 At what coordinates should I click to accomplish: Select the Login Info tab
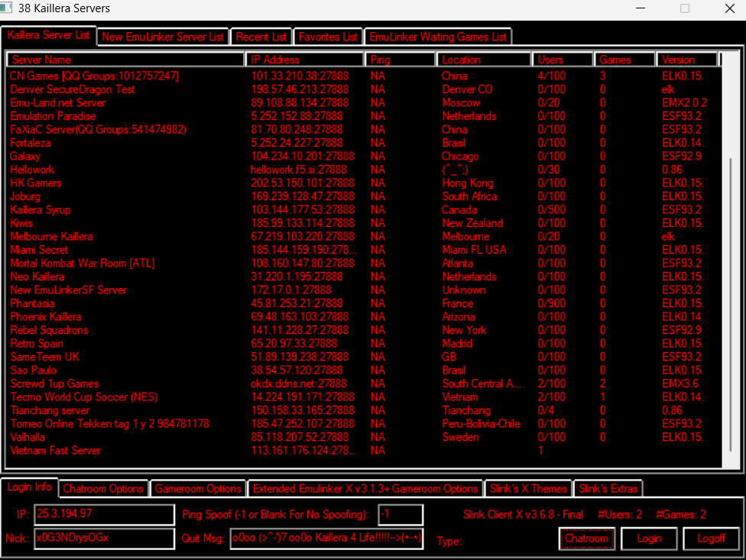click(30, 487)
